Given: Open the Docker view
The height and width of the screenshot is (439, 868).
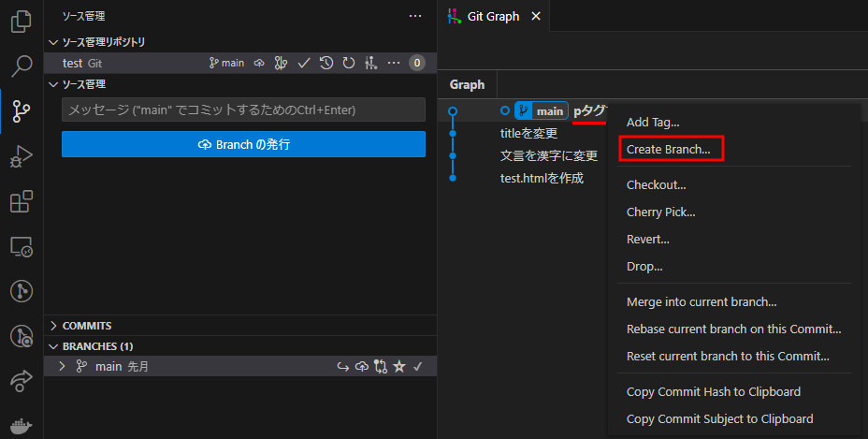Looking at the screenshot, I should (x=21, y=426).
